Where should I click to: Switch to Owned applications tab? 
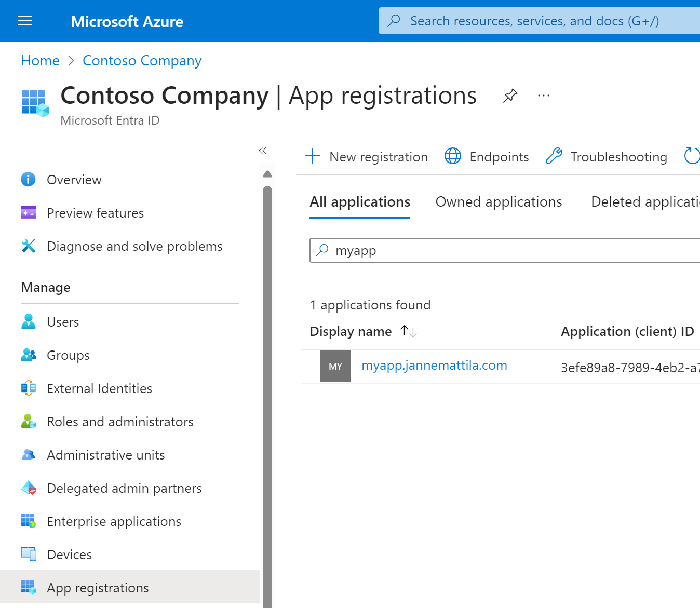499,201
